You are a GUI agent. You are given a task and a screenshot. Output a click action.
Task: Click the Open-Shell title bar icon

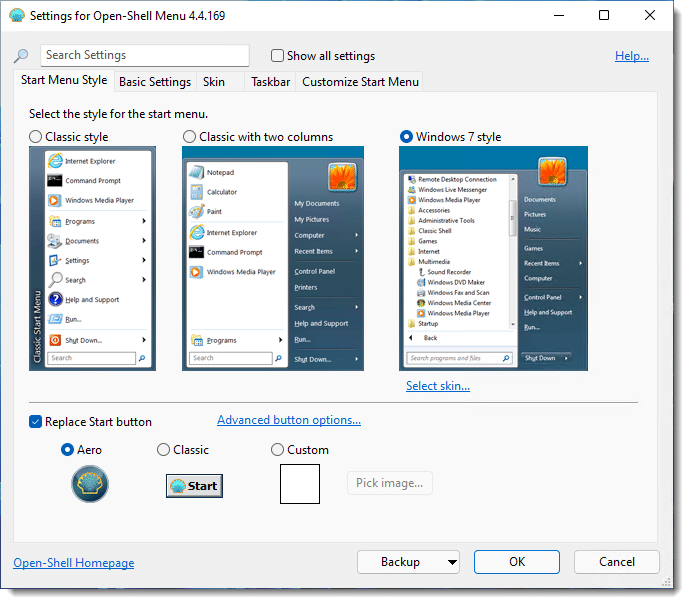coord(17,15)
